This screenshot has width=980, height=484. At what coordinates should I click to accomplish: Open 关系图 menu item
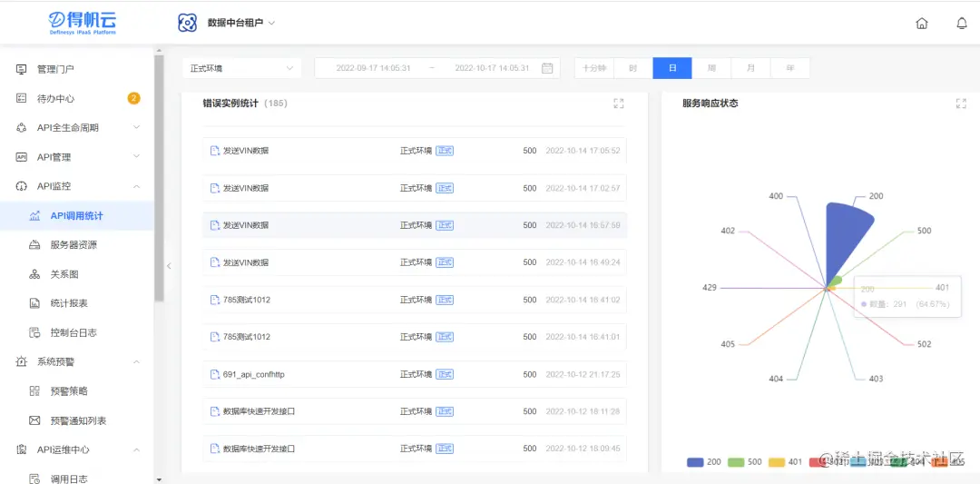point(77,274)
